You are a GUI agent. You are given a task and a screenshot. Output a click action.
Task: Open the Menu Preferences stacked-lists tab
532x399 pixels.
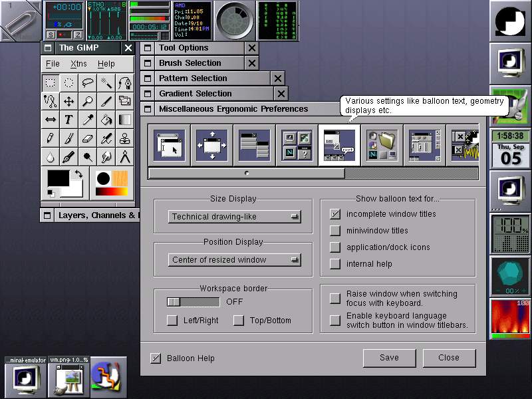pyautogui.click(x=255, y=145)
